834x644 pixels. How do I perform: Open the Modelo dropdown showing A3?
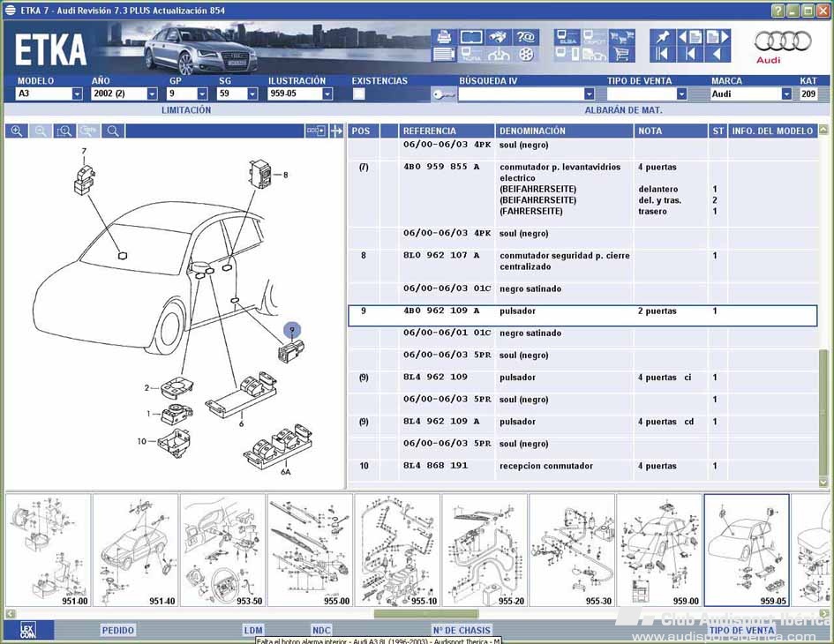point(77,94)
